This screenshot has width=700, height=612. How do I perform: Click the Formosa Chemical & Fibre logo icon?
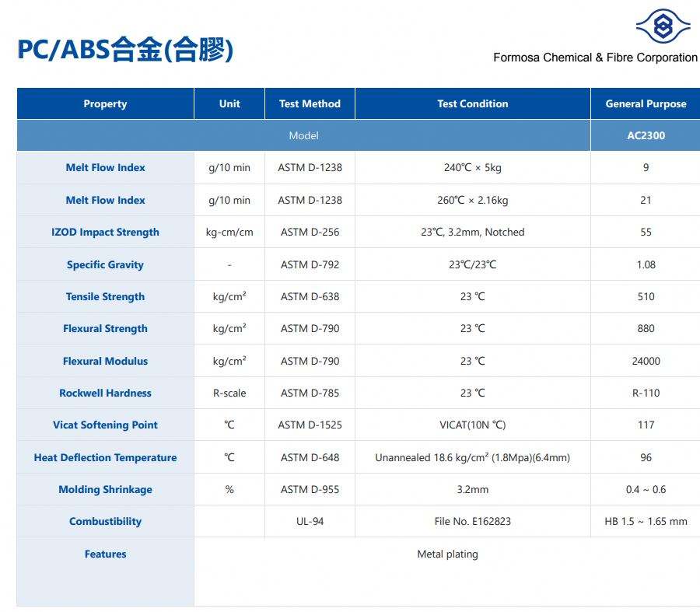(x=663, y=26)
